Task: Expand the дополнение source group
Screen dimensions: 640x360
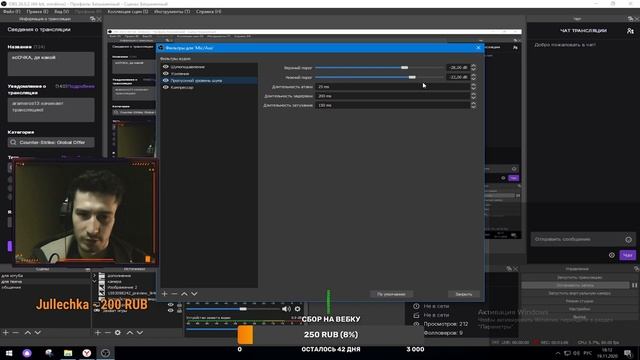Action: point(94,276)
